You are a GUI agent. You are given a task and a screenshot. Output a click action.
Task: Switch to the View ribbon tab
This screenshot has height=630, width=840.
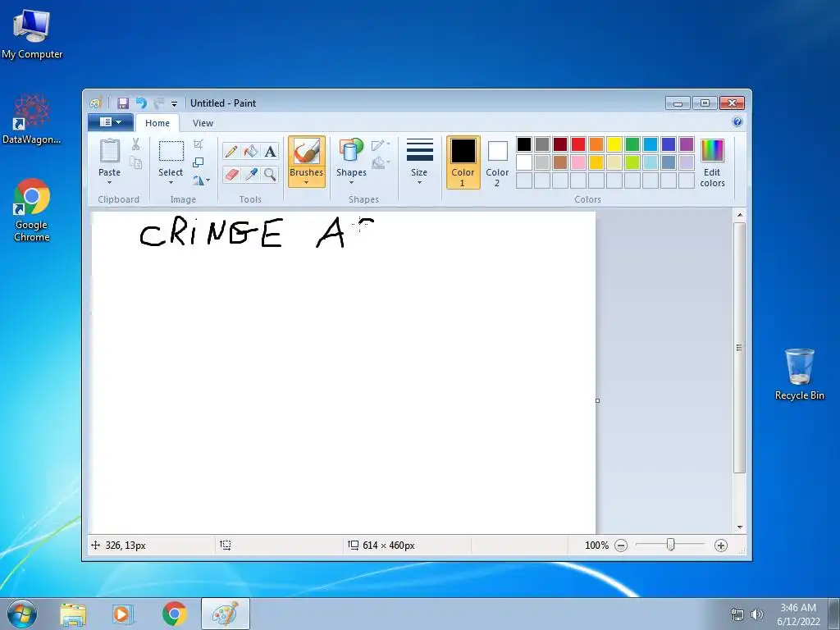(203, 123)
